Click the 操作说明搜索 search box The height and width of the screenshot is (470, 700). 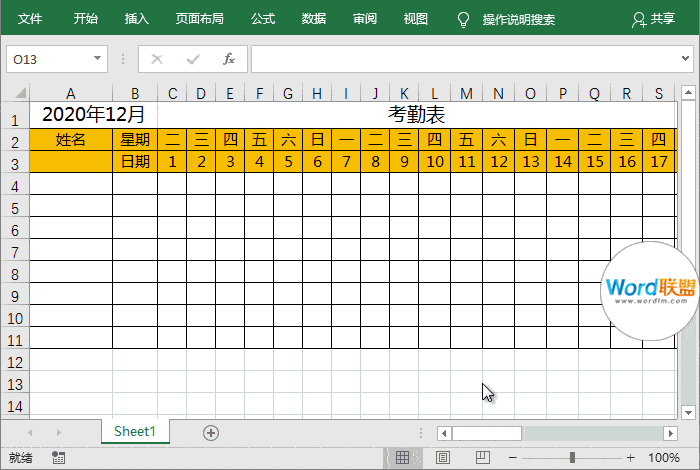point(519,20)
